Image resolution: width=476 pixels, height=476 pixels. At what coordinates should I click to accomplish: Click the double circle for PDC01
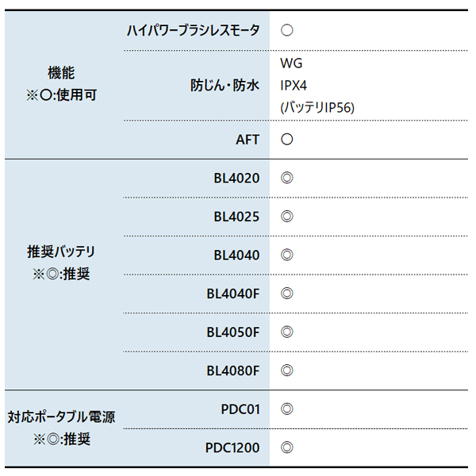click(x=287, y=409)
